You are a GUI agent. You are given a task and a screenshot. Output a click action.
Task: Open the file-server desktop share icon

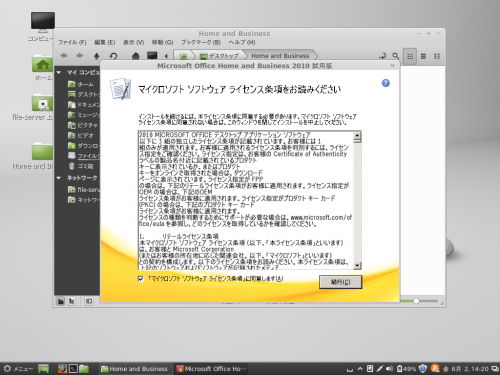point(33,107)
